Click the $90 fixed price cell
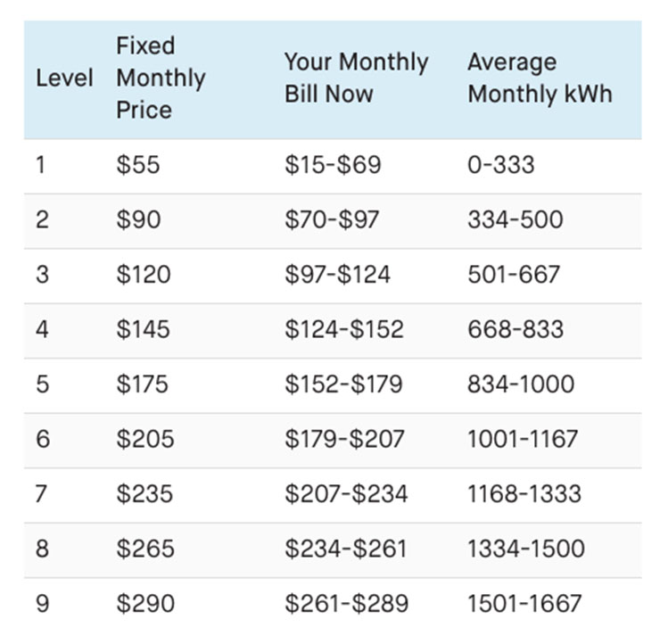The width and height of the screenshot is (668, 644). (138, 219)
